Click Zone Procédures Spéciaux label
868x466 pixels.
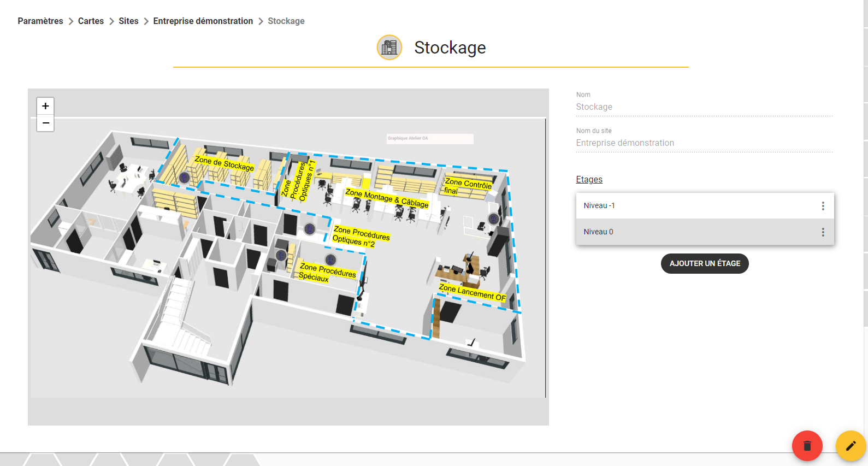328,272
